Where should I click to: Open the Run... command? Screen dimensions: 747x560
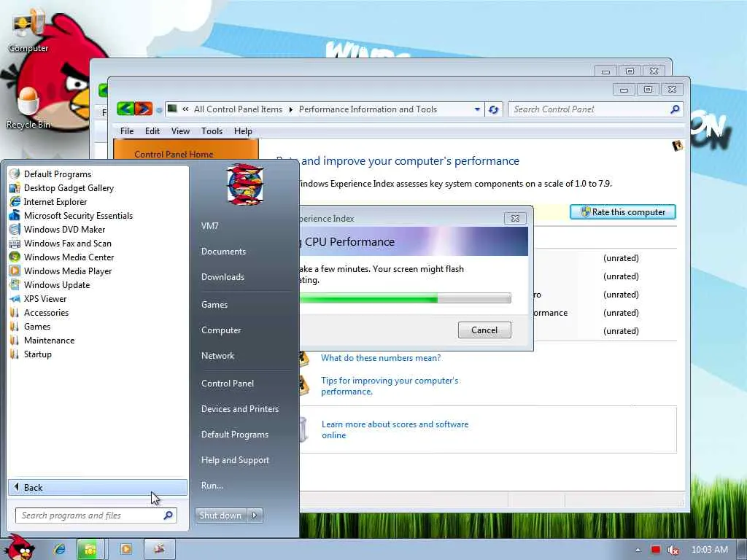pos(212,486)
